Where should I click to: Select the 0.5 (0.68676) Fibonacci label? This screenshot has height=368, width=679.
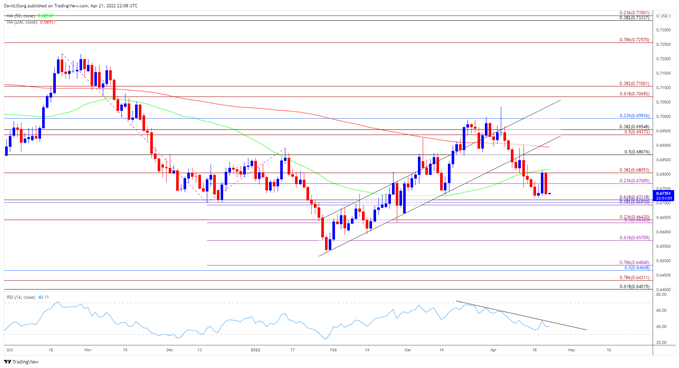[637, 152]
